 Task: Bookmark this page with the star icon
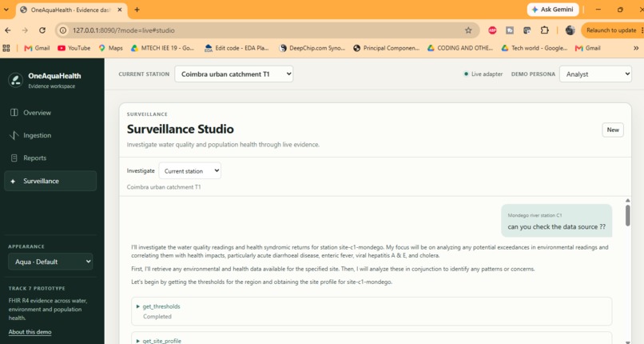[x=468, y=30]
